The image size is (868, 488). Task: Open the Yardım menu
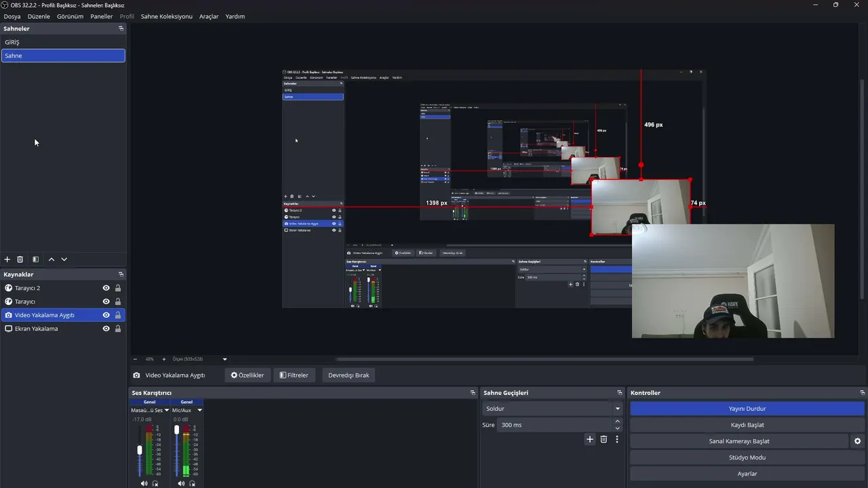[x=235, y=16]
